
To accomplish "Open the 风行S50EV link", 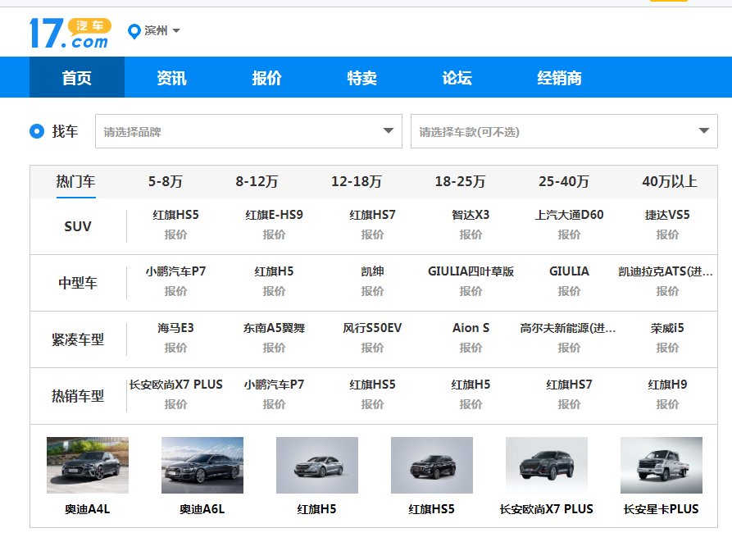I will pos(372,328).
